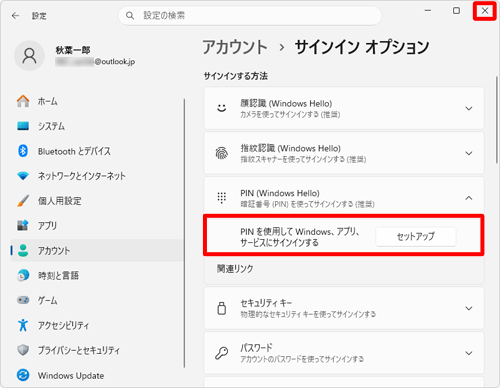Click the セットアップ button for PIN
Screen dimensions: 500x388
416,236
